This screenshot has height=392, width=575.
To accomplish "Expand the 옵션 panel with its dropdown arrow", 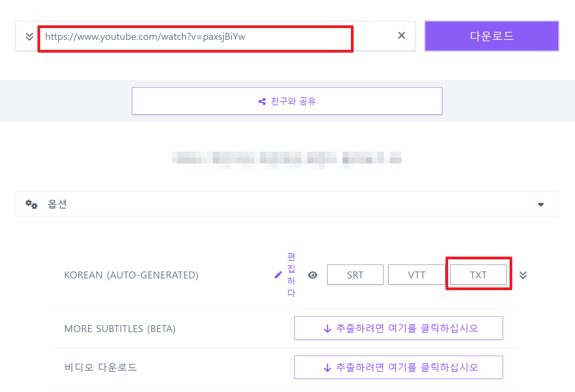I will tap(541, 204).
